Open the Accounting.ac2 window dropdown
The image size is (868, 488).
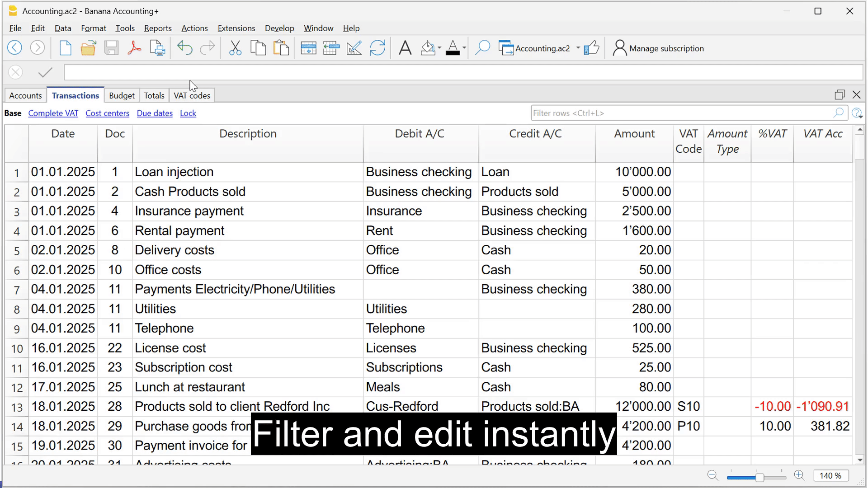(578, 48)
